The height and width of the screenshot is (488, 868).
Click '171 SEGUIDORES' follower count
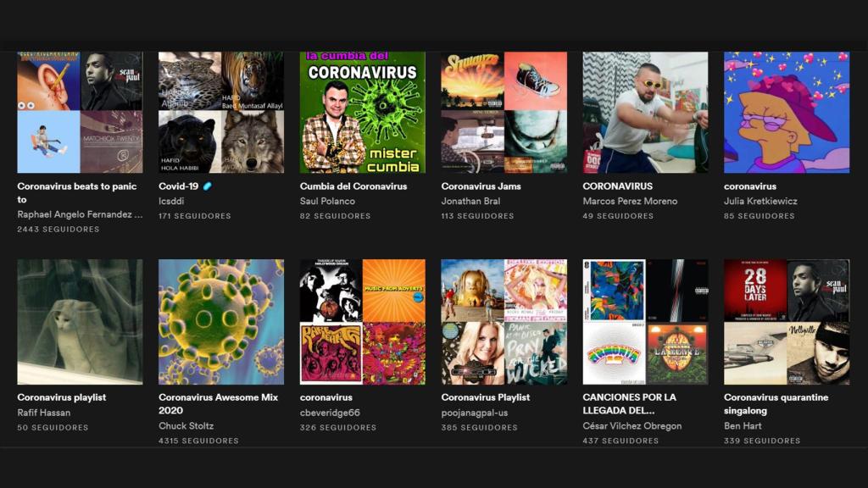pyautogui.click(x=195, y=216)
